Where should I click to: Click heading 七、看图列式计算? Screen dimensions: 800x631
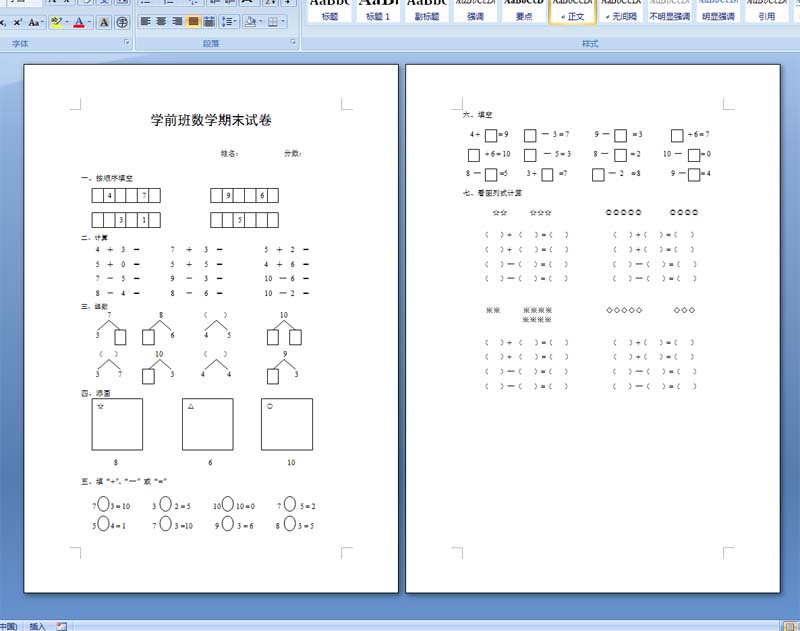(x=492, y=193)
